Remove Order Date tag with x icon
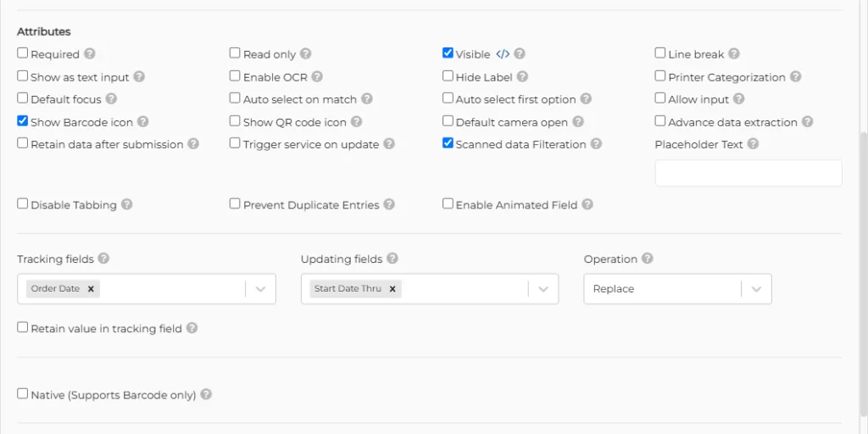Image resolution: width=868 pixels, height=434 pixels. click(91, 289)
